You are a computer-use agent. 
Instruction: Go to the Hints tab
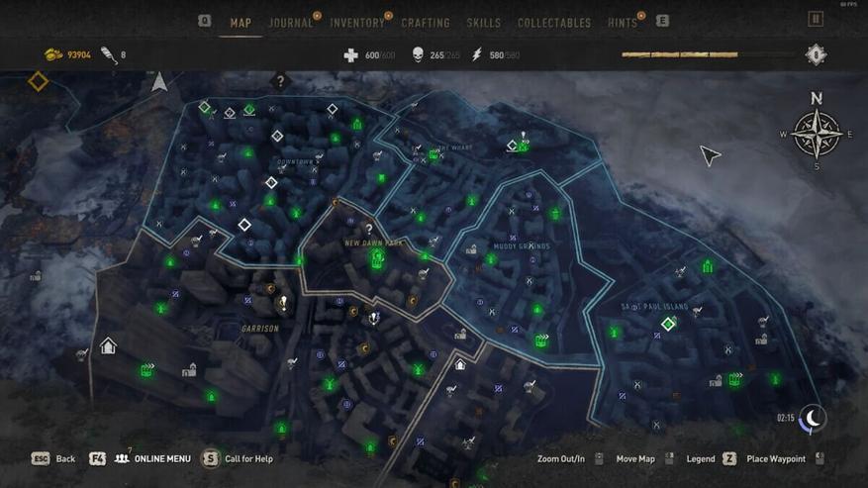click(623, 24)
